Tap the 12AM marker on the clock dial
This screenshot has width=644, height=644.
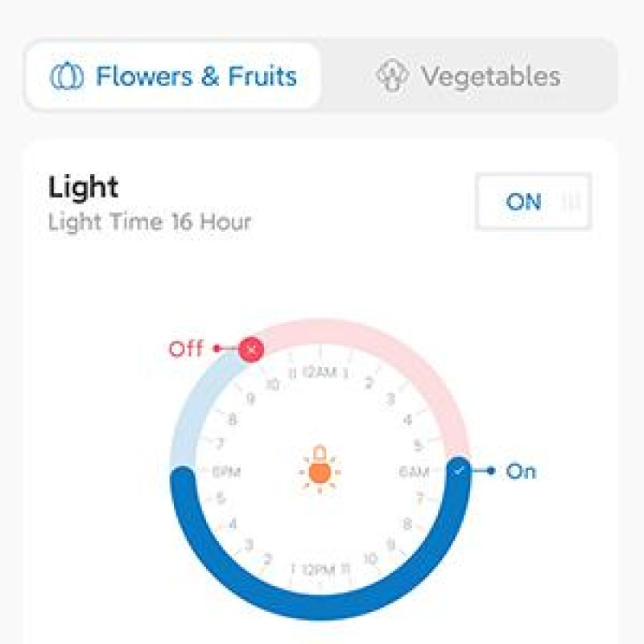point(319,370)
